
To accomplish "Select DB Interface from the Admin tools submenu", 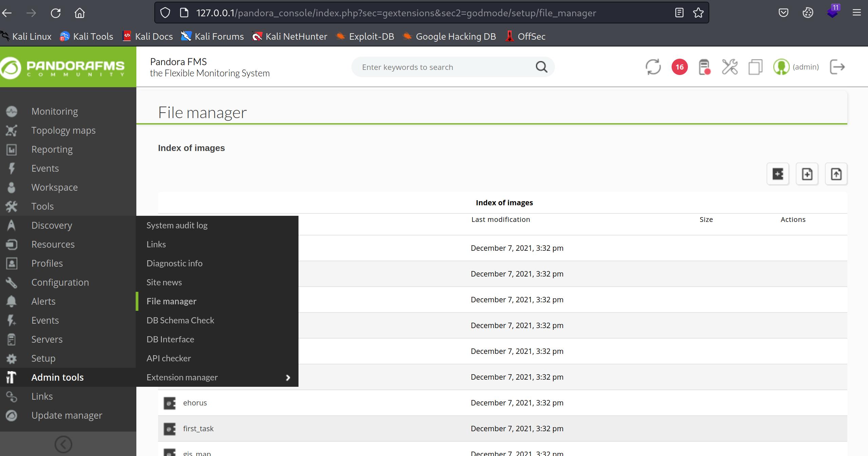I will click(x=170, y=339).
